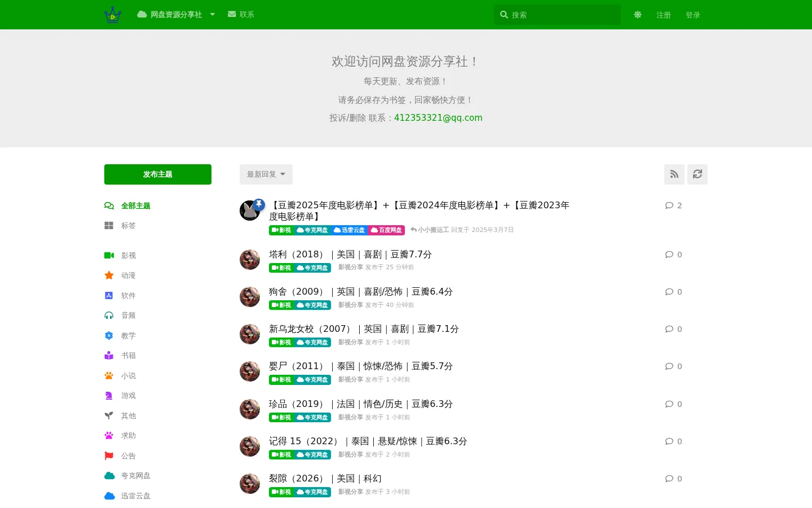The image size is (812, 508).
Task: Click the 游戏 chess knight icon
Action: pyautogui.click(x=109, y=396)
